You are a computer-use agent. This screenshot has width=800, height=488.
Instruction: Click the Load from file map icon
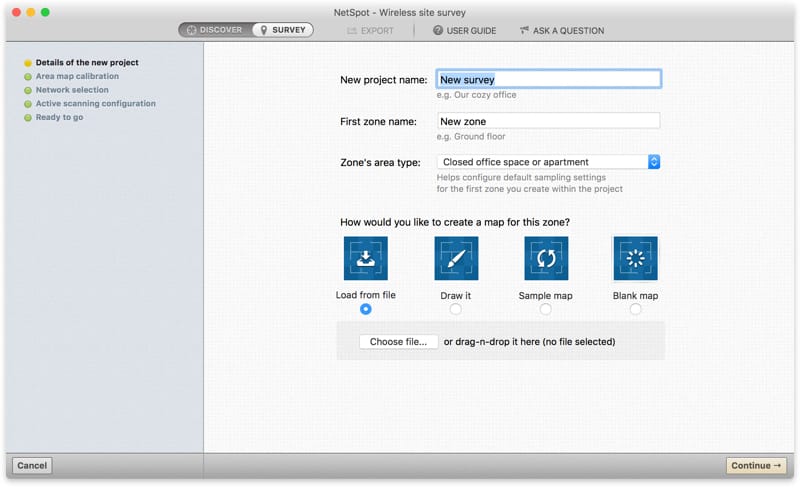[x=365, y=258]
